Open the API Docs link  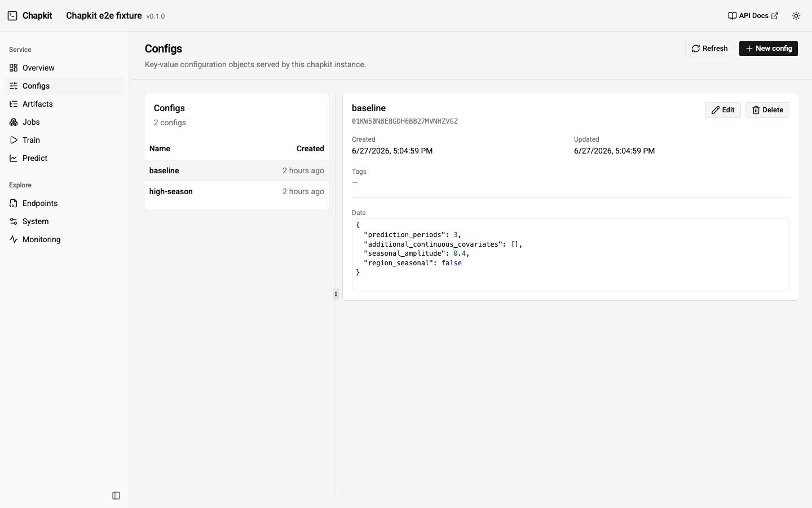753,16
